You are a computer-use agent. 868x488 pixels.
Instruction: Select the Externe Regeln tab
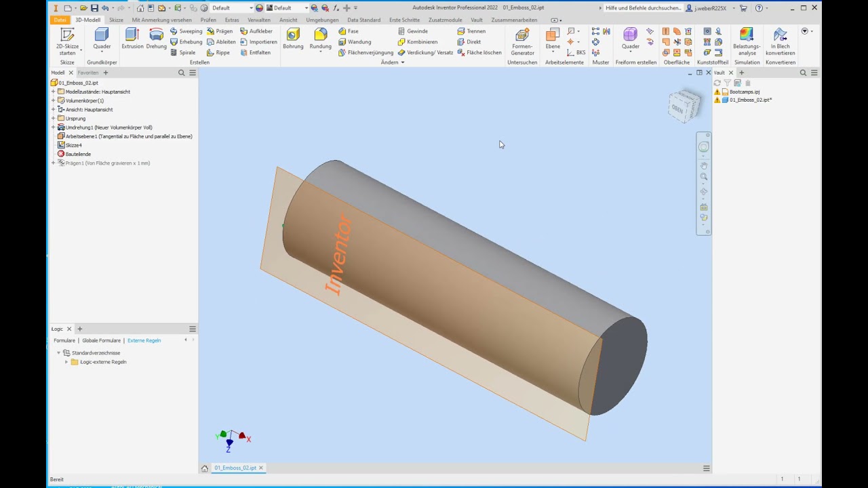coord(144,340)
